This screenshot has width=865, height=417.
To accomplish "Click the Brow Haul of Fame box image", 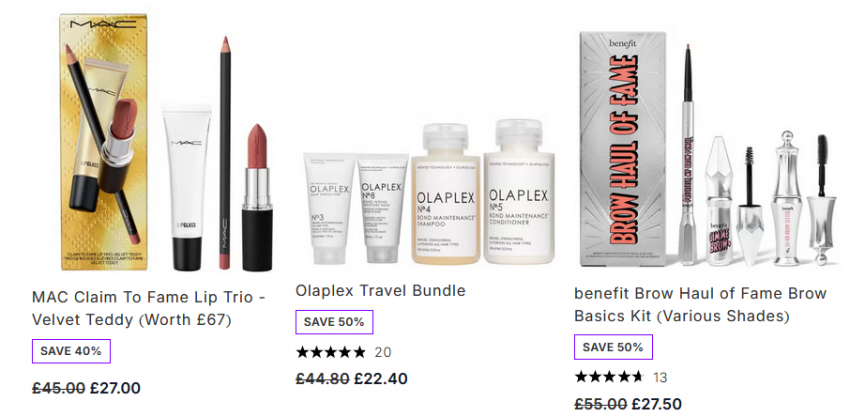I will [623, 148].
